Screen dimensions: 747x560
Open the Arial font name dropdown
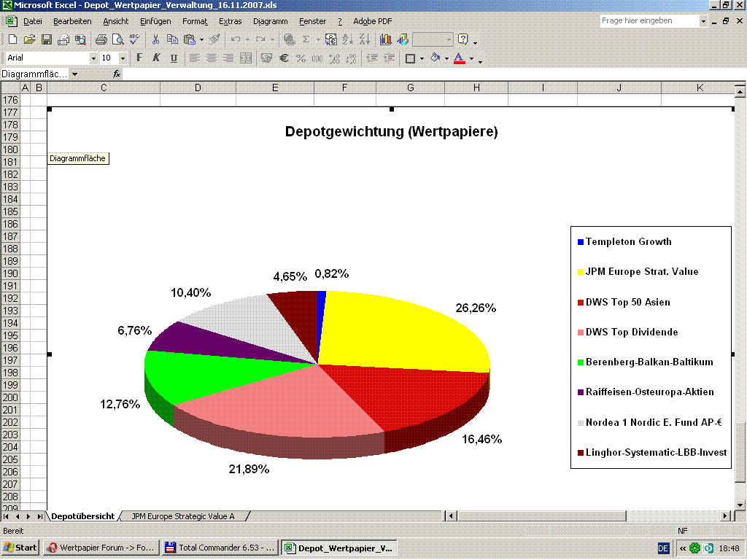coord(93,58)
